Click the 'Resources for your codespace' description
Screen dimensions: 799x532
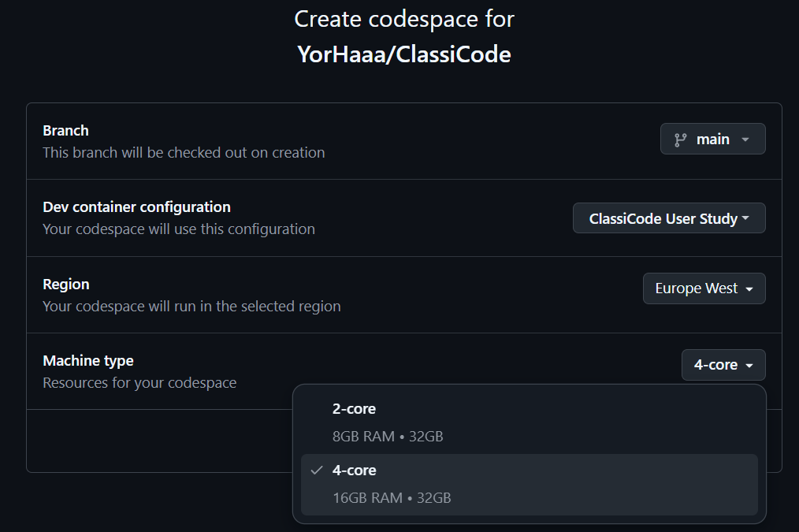[139, 383]
